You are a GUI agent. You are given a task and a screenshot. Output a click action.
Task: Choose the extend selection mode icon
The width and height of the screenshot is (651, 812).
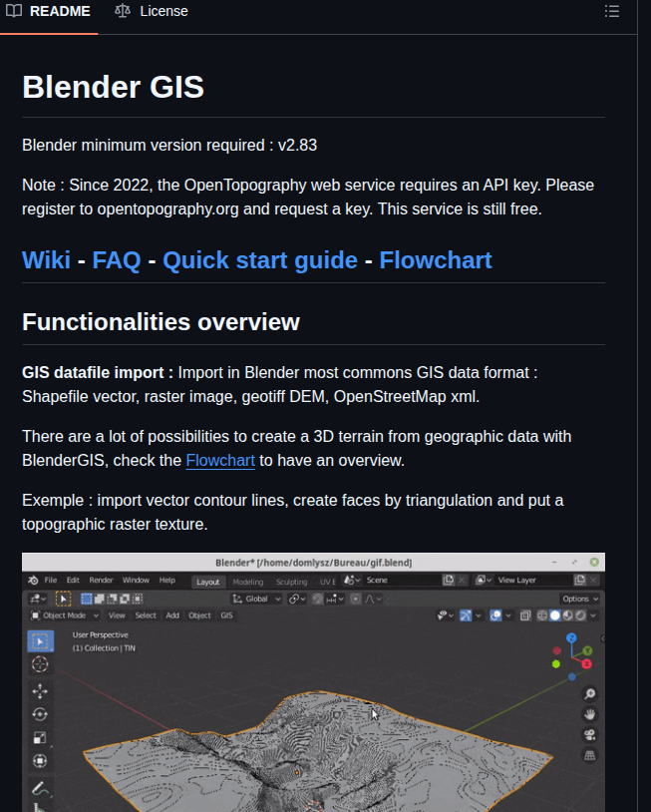coord(100,600)
